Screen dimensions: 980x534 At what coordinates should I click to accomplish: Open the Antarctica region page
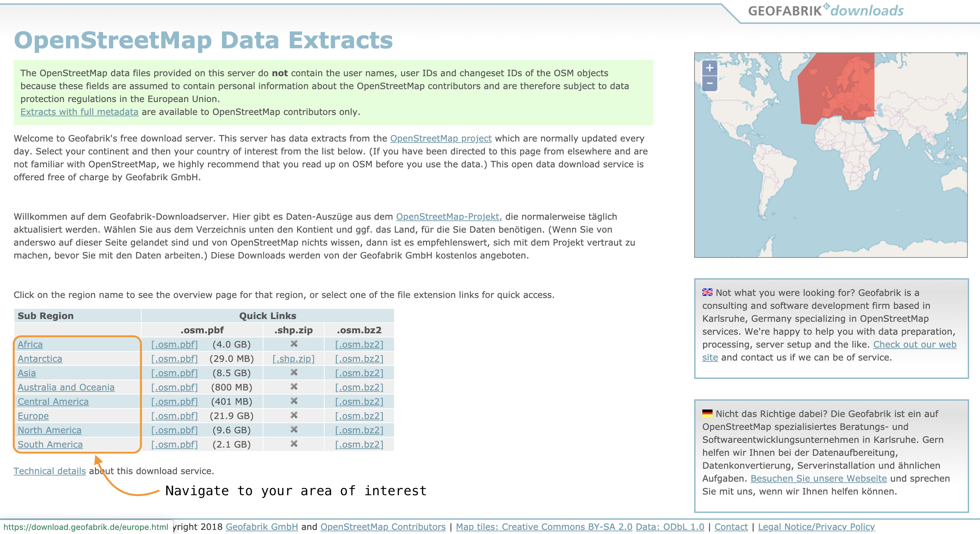39,358
